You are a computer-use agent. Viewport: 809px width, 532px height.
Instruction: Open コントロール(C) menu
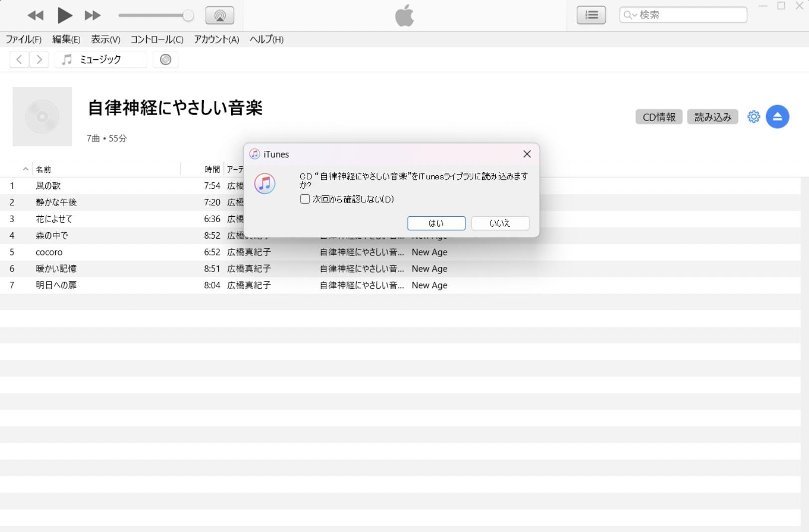pos(157,39)
